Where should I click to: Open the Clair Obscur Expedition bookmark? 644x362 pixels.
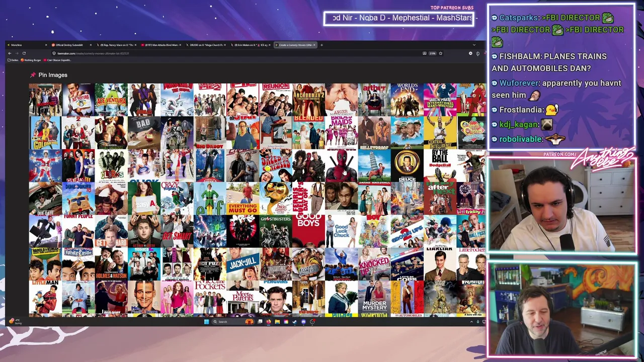(x=58, y=60)
